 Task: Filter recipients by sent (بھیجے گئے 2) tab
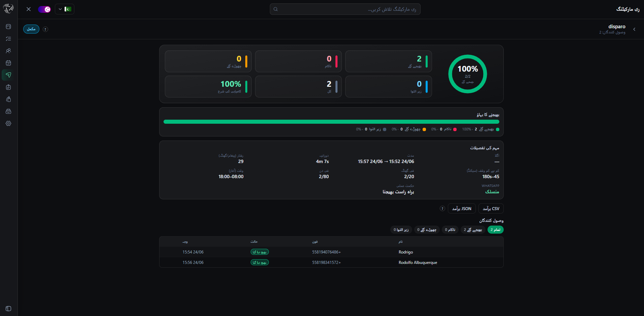coord(473,230)
